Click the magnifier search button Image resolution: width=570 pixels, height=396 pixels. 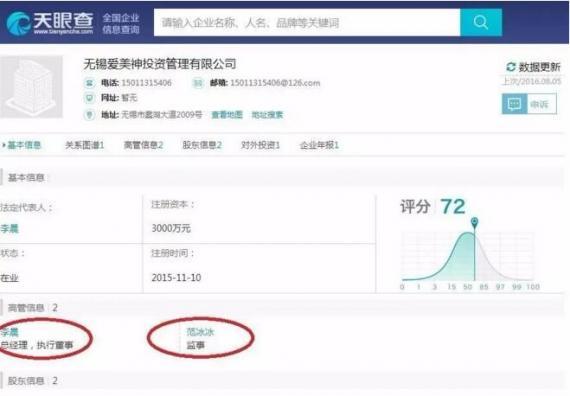pyautogui.click(x=481, y=23)
